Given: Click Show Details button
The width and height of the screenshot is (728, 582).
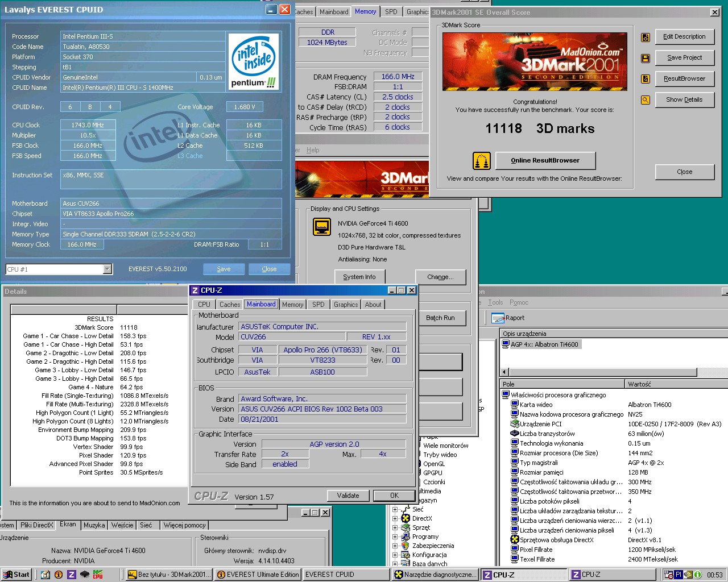Looking at the screenshot, I should tap(684, 100).
